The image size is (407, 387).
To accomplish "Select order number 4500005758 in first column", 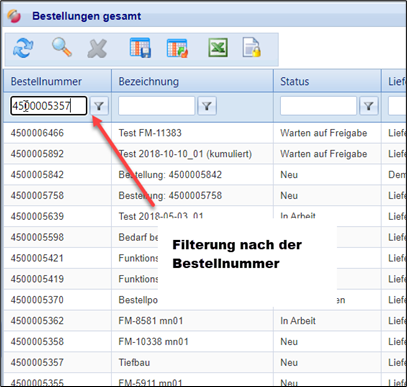I will (37, 196).
